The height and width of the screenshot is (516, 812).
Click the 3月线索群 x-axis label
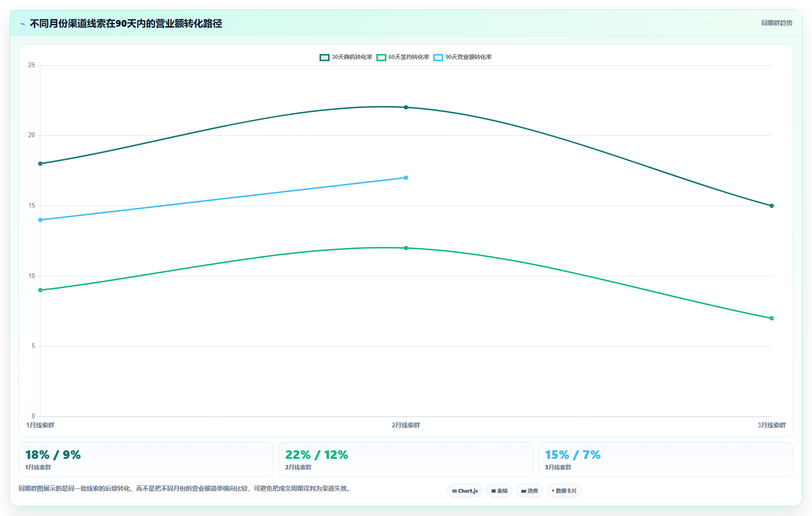click(772, 425)
